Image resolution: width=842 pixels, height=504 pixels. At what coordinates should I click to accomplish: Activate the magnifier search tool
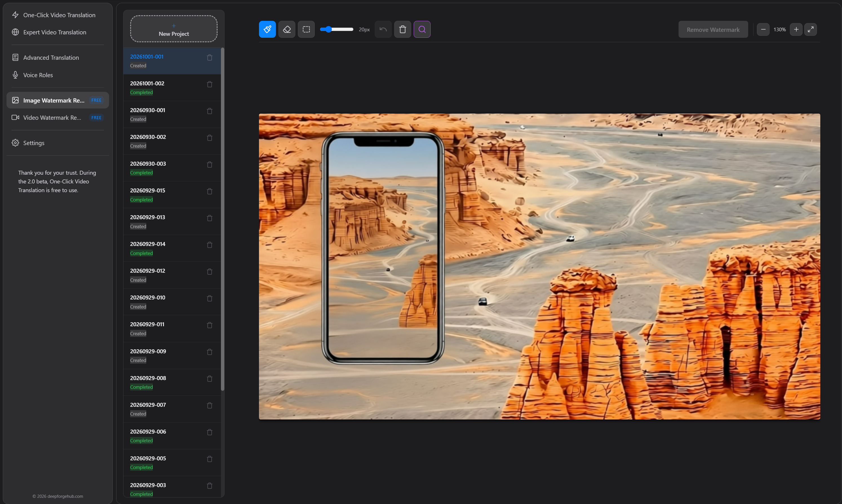(422, 30)
